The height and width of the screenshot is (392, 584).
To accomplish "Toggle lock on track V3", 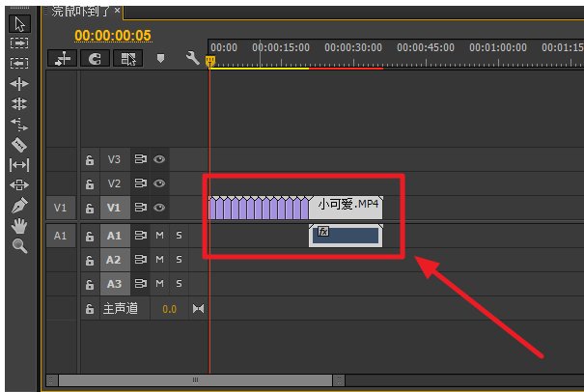I will point(90,160).
